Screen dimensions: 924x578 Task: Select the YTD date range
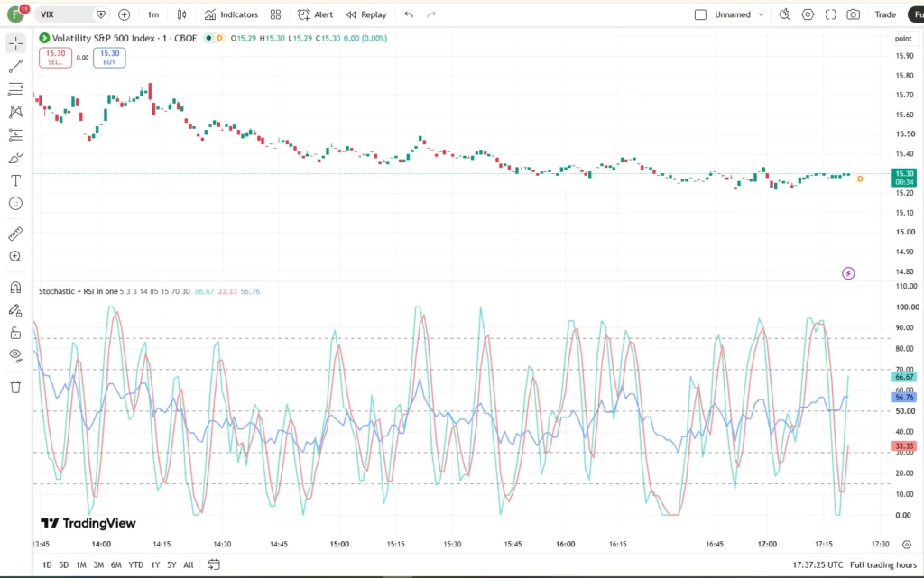click(x=136, y=564)
